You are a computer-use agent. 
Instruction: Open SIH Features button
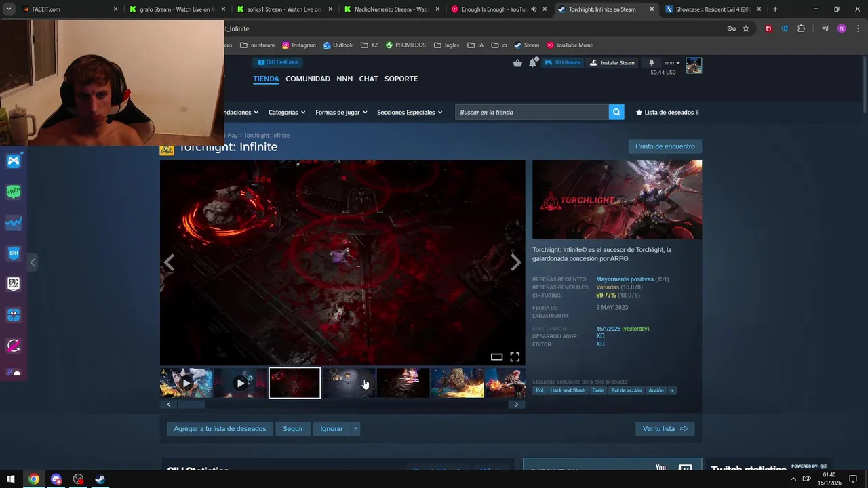[x=279, y=62]
